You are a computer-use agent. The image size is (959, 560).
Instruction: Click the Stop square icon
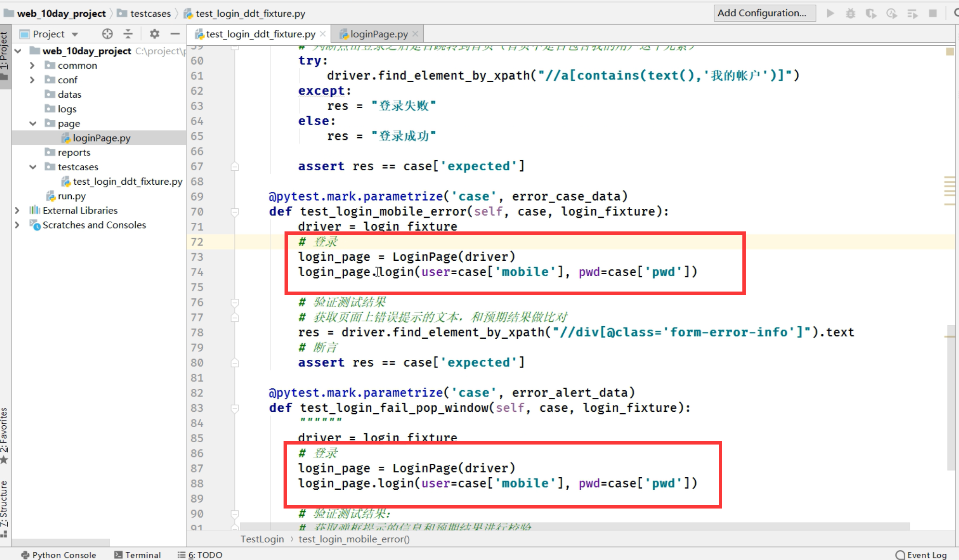coord(933,13)
